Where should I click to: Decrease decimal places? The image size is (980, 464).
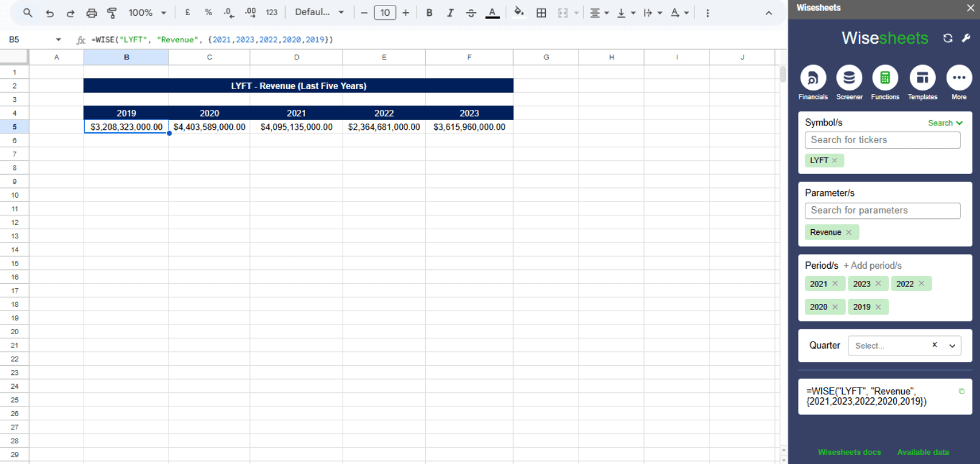(229, 12)
